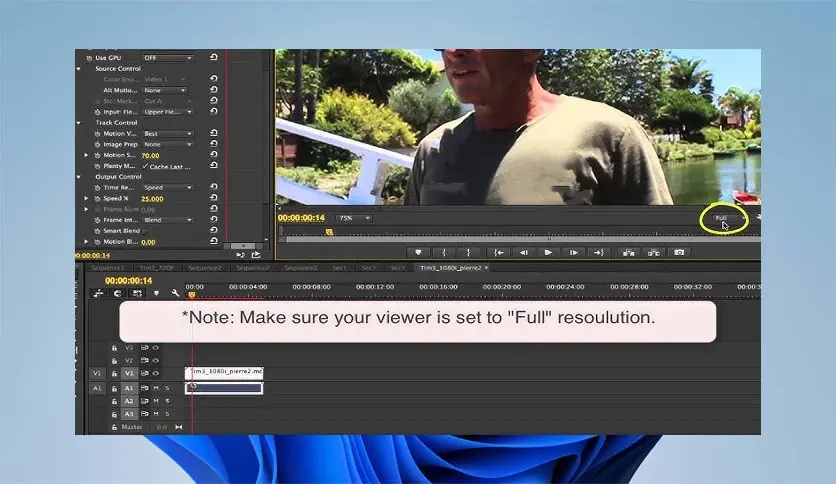Click the Lift icon in monitor controls
Screen dimensions: 836x484
tap(628, 253)
